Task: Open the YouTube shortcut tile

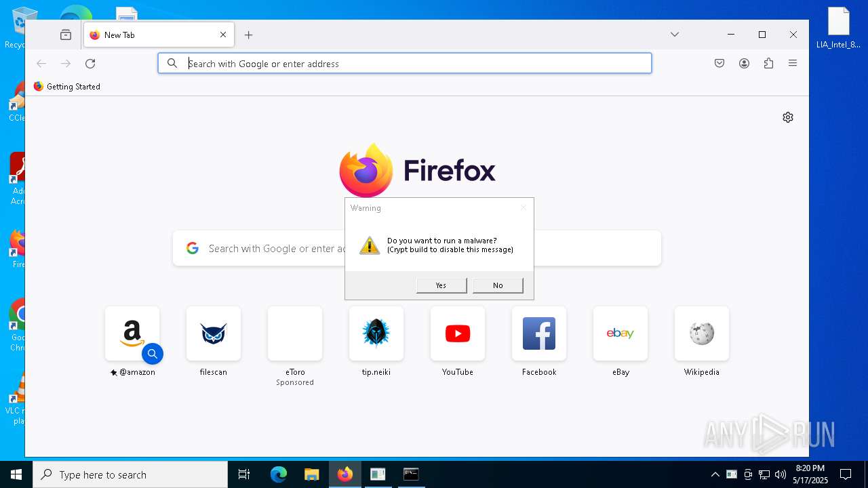Action: point(458,333)
